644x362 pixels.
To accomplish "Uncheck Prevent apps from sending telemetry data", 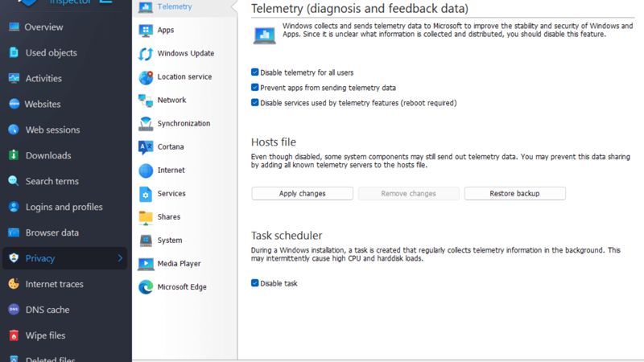I will coord(254,88).
